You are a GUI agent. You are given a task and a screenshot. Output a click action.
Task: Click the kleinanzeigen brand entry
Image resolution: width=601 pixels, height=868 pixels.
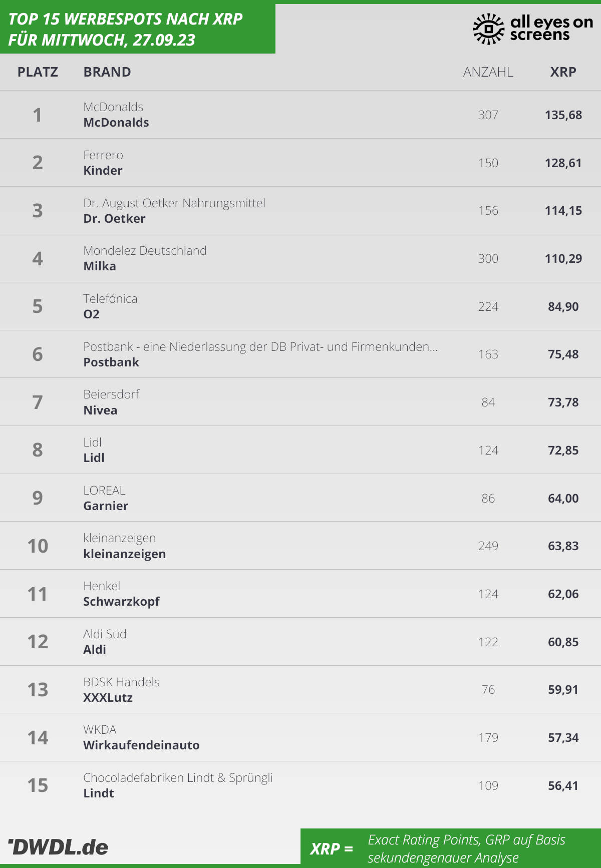[125, 554]
